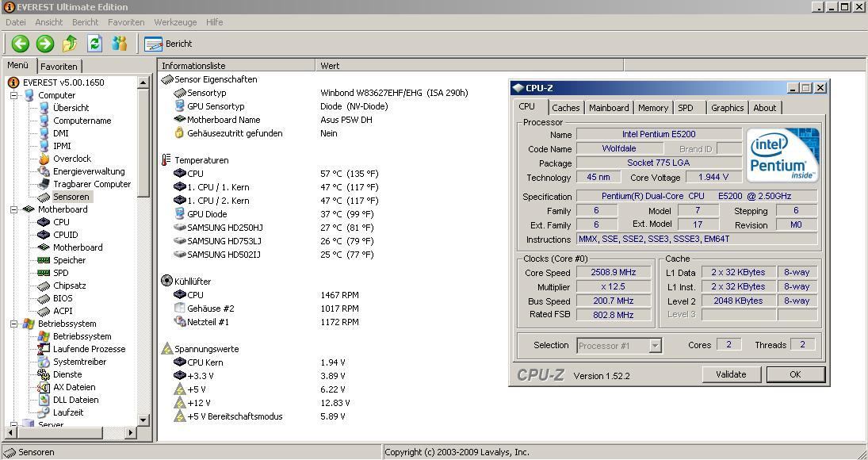Open the Werkzeuge menu
868x460 pixels.
175,22
